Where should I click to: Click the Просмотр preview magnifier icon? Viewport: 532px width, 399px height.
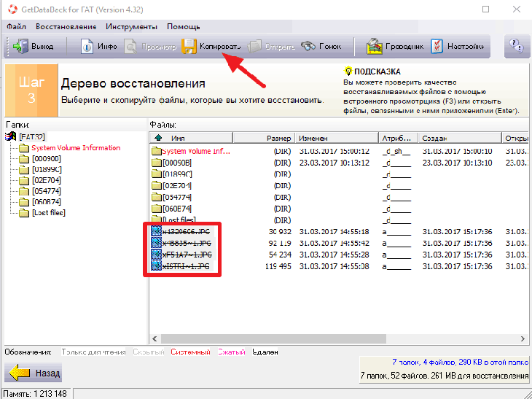point(130,47)
